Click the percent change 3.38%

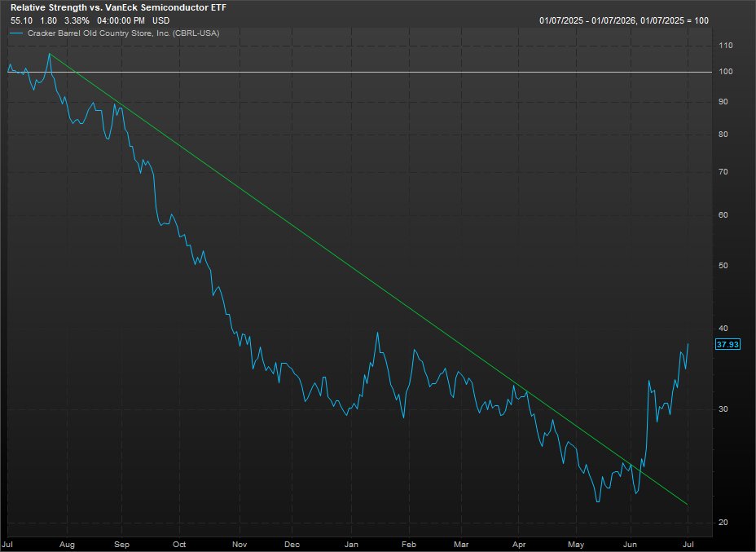[77, 20]
